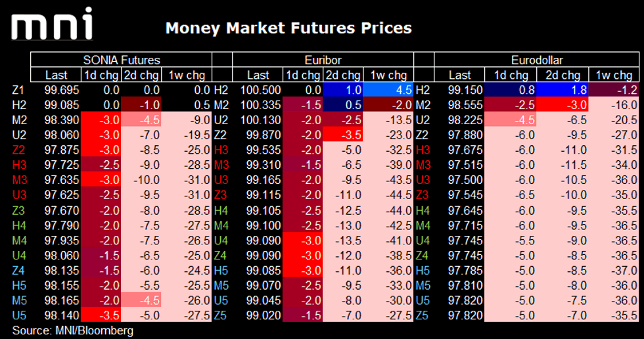Screen dimensions: 644x339
Task: Select the SONIA Futures header
Action: pyautogui.click(x=121, y=60)
